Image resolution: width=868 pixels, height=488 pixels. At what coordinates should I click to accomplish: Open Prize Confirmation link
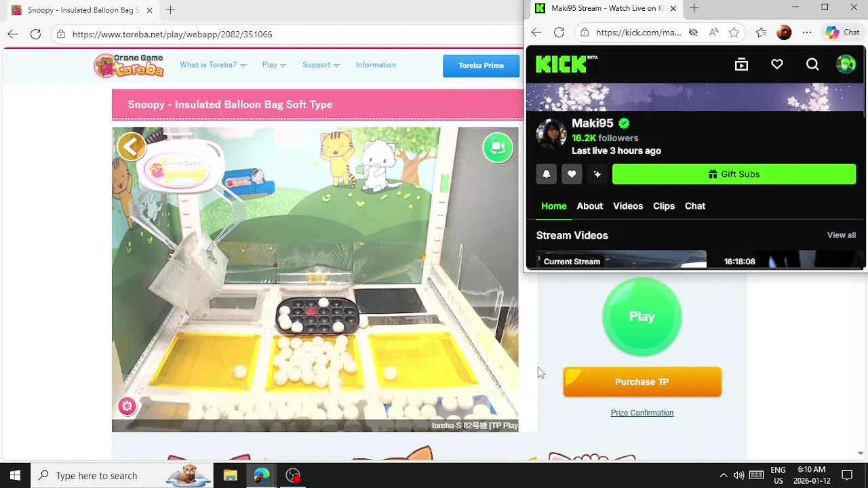(642, 413)
